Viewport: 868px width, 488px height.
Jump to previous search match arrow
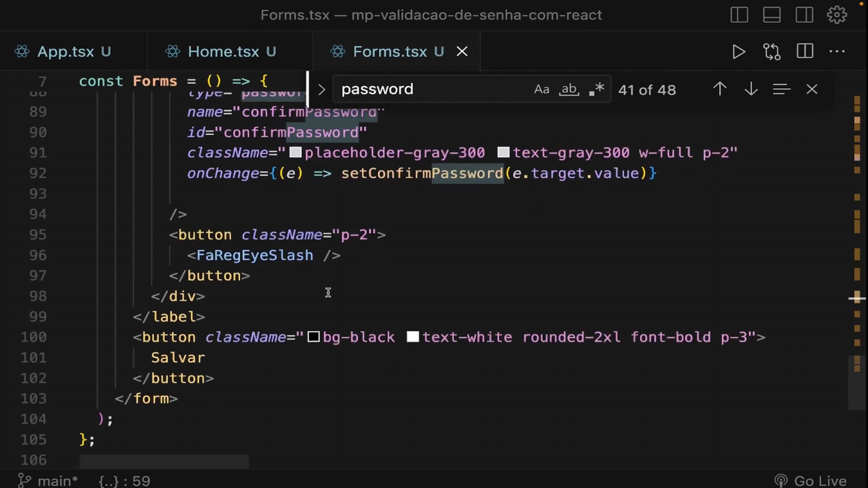pyautogui.click(x=720, y=89)
